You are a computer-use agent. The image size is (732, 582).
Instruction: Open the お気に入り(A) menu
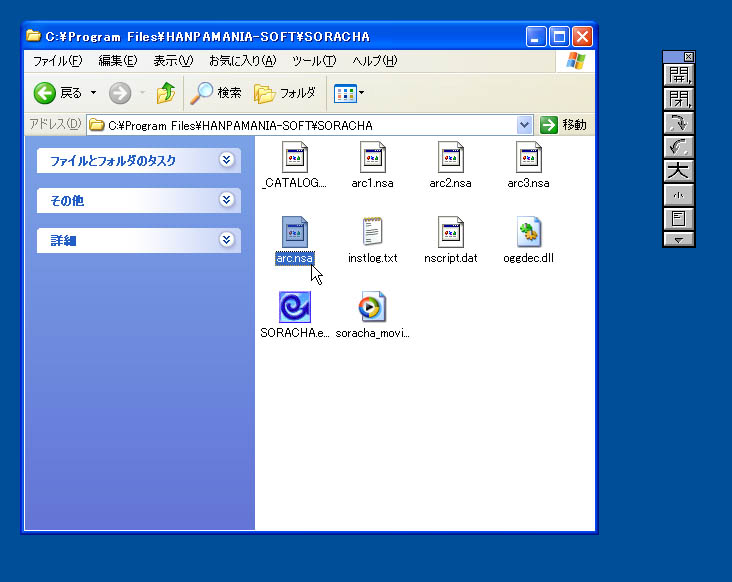242,61
